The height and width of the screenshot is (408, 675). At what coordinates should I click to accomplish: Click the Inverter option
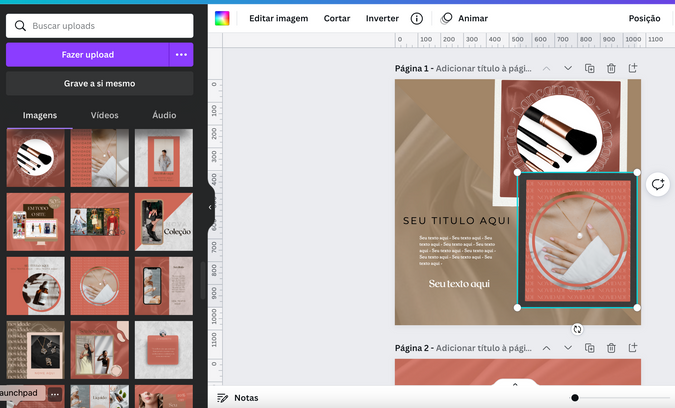click(x=382, y=19)
